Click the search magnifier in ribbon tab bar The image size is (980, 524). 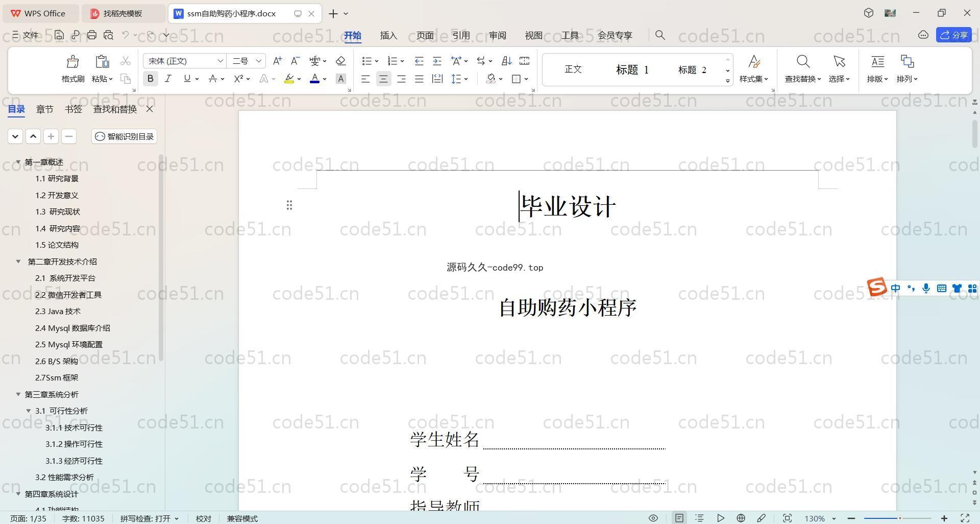660,35
